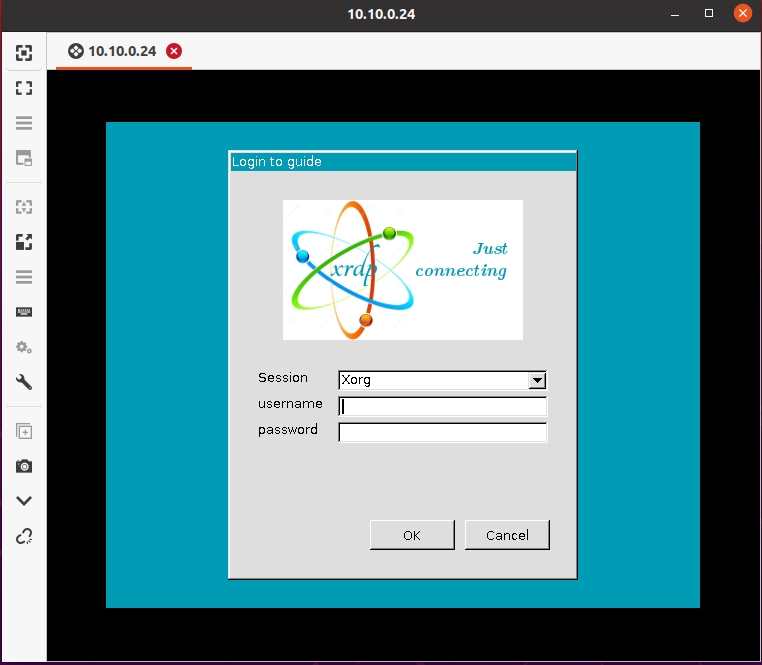Take a screenshot with the camera icon
Viewport: 762px width, 665px height.
[x=24, y=466]
